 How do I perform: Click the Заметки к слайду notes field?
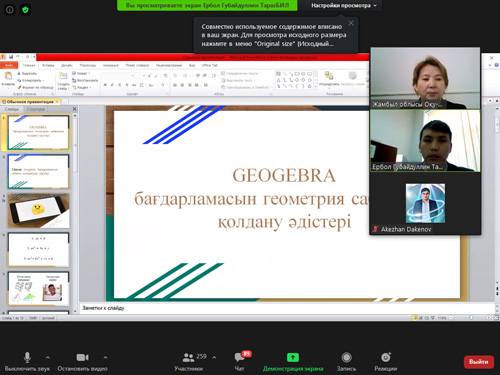286,308
